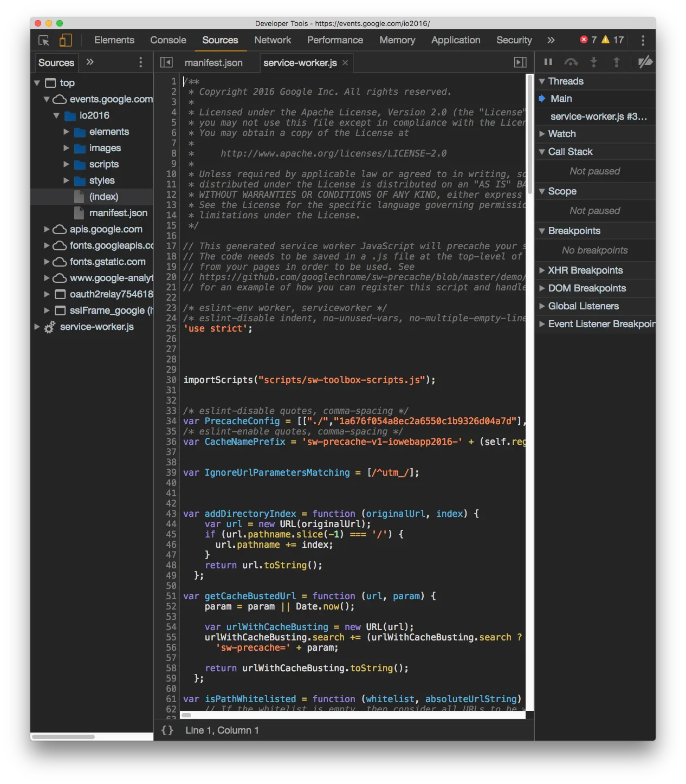Viewport: 686px width, 784px height.
Task: Collapse the Scope section
Action: coord(595,191)
